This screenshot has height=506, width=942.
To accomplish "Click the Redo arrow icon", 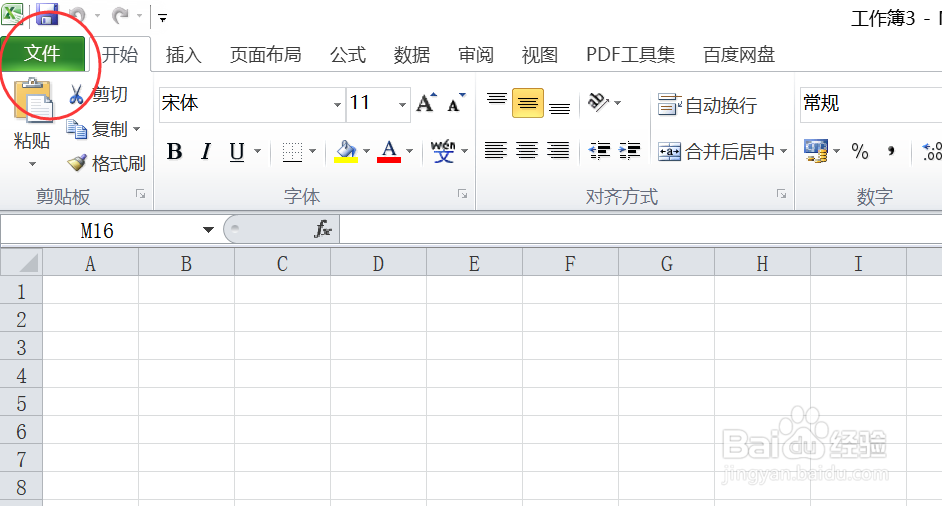I will tap(121, 15).
